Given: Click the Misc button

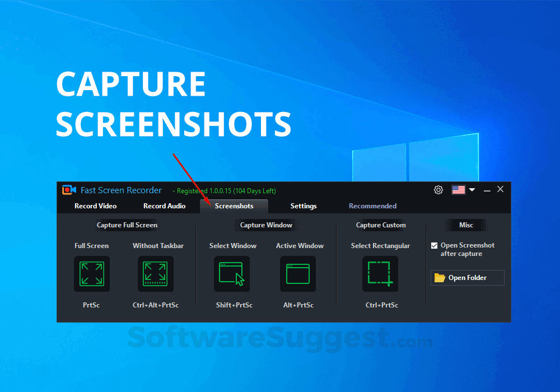Looking at the screenshot, I should (x=466, y=225).
